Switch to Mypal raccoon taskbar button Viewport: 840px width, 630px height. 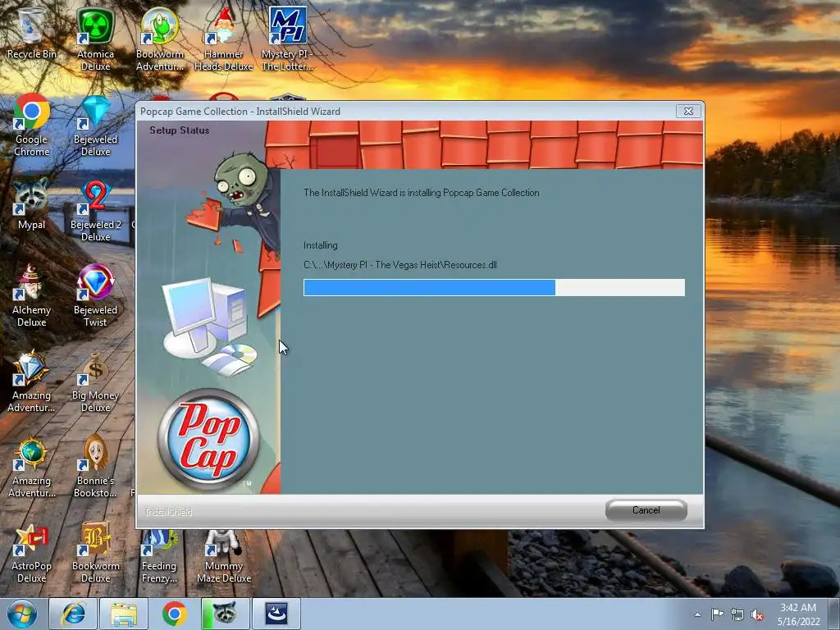point(225,614)
